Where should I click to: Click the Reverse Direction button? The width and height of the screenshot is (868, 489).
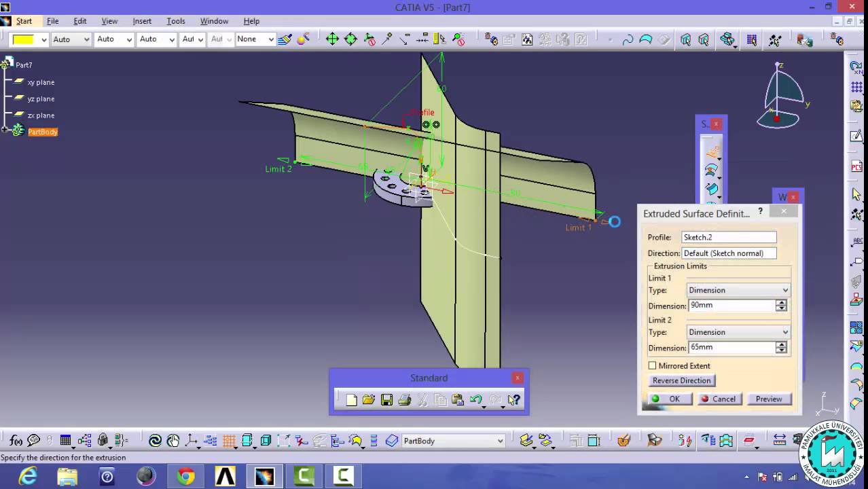click(x=681, y=380)
